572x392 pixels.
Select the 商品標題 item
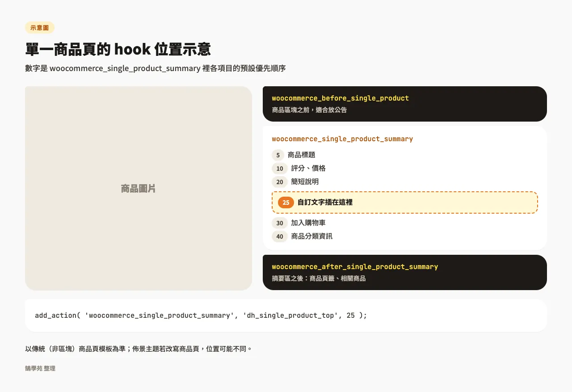click(302, 155)
